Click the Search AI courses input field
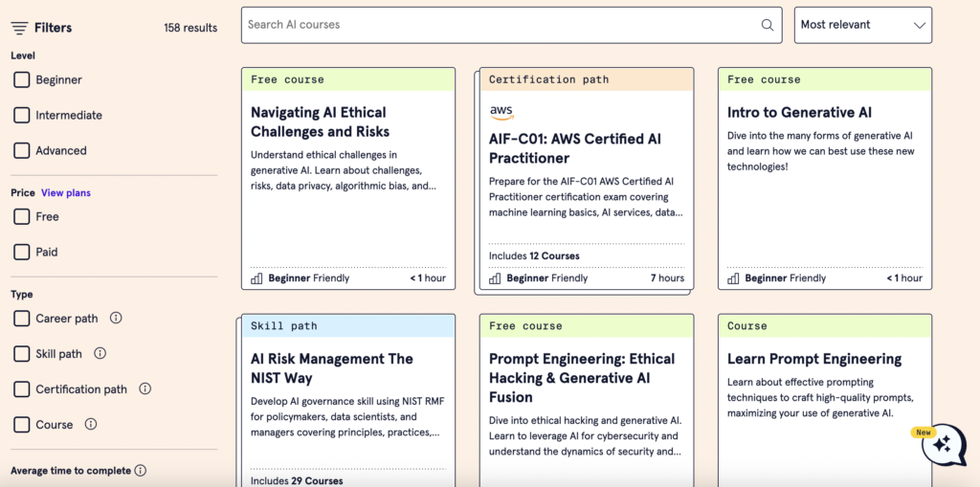This screenshot has width=980, height=487. pos(511,25)
